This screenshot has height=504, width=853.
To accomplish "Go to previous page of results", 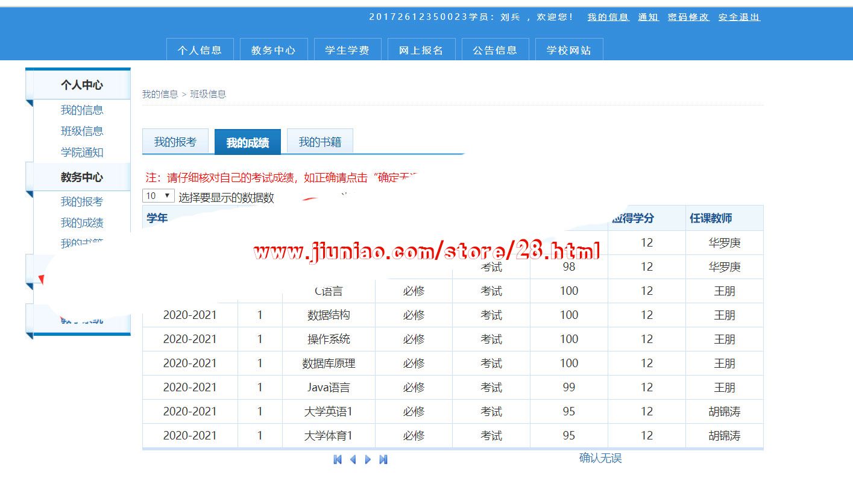I will 353,459.
